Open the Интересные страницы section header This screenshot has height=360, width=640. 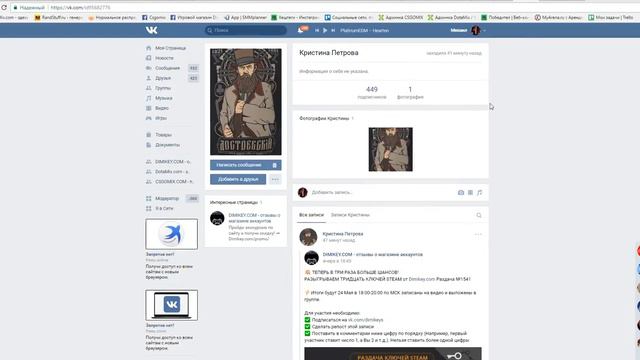tap(234, 202)
